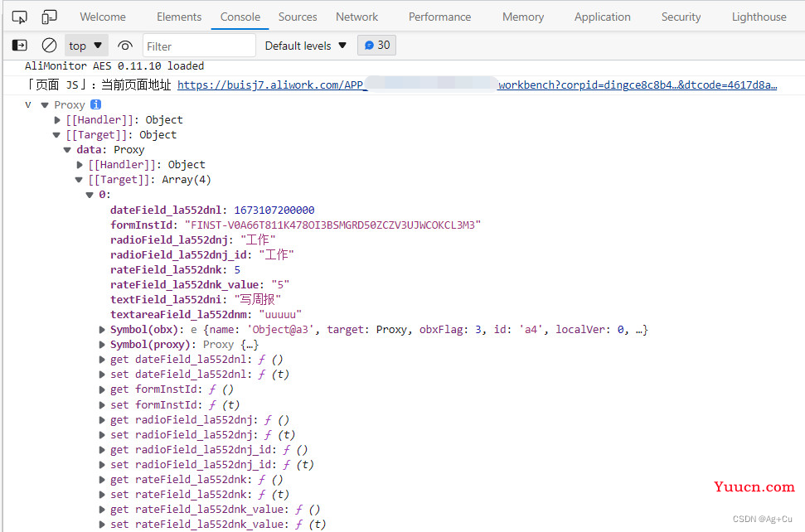Click the rateField_la552dnk_value "5" row
Screen dimensions: 805x532
click(200, 285)
